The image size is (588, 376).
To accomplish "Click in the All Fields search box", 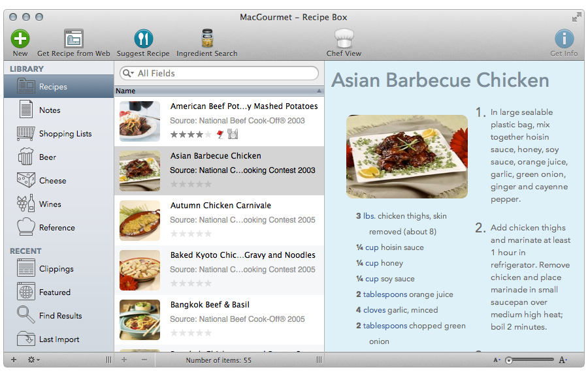I will click(x=219, y=73).
